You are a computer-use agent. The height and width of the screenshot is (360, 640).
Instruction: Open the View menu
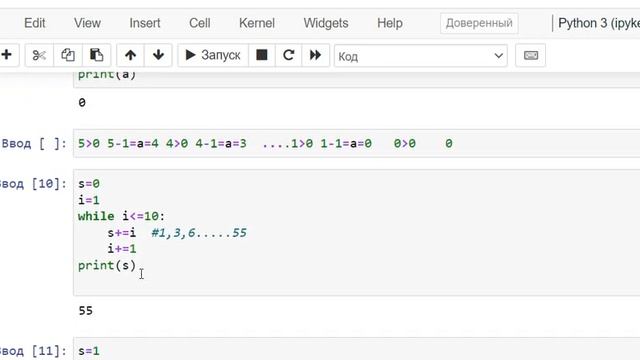[x=87, y=23]
